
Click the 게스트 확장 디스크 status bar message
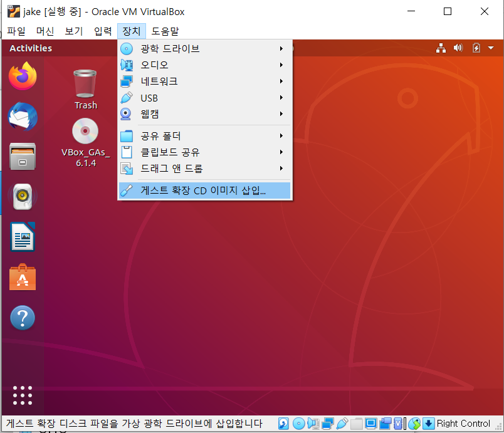pyautogui.click(x=134, y=424)
